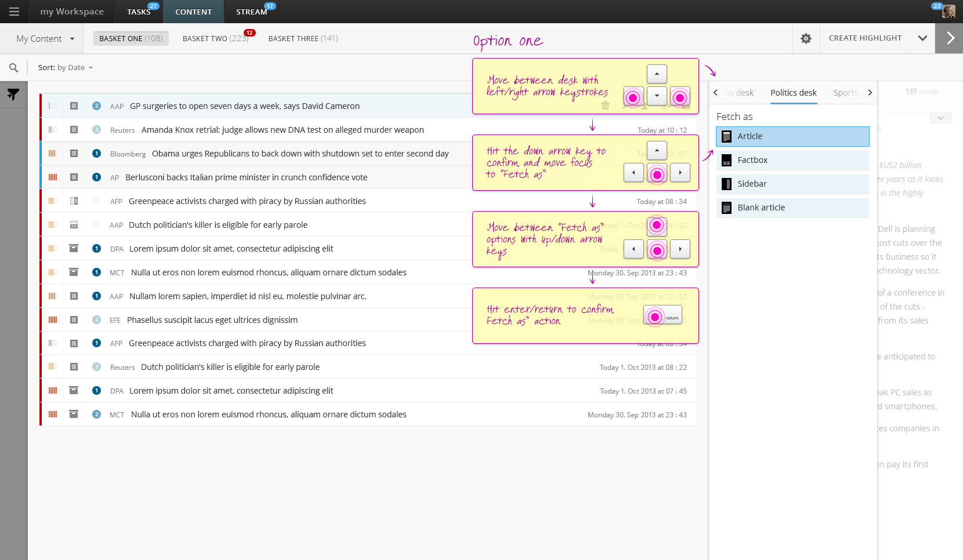Image resolution: width=963 pixels, height=560 pixels.
Task: Click the priority bars in the Berlusconi row
Action: tap(53, 177)
